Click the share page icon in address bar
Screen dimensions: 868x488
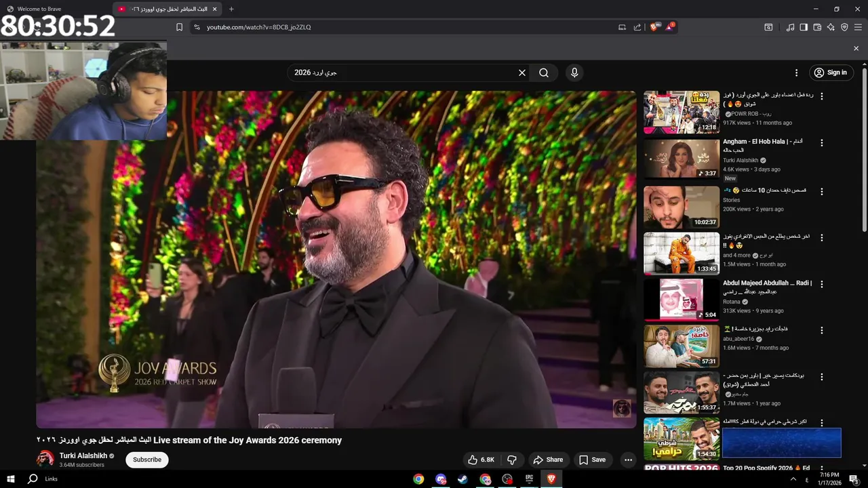click(637, 27)
